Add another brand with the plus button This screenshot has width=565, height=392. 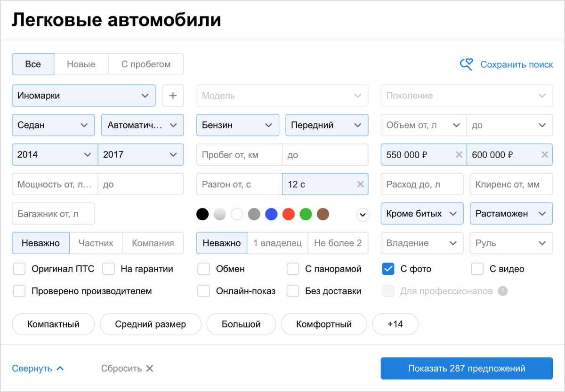click(173, 96)
